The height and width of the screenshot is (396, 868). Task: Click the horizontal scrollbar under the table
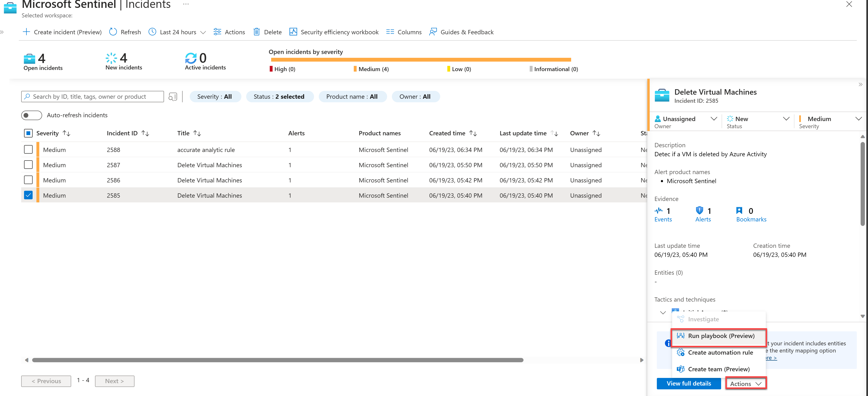click(277, 360)
